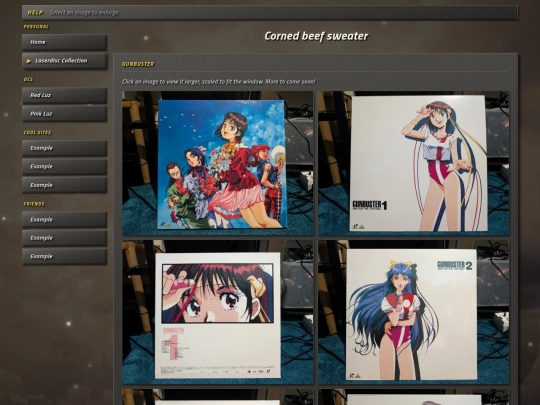
Task: Click the Personal sidebar heading
Action: [36, 27]
